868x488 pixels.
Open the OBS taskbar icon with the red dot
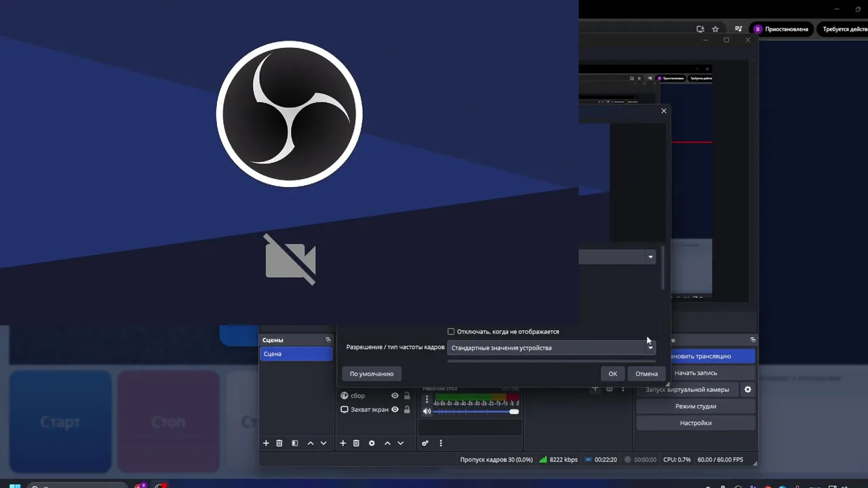tap(161, 485)
